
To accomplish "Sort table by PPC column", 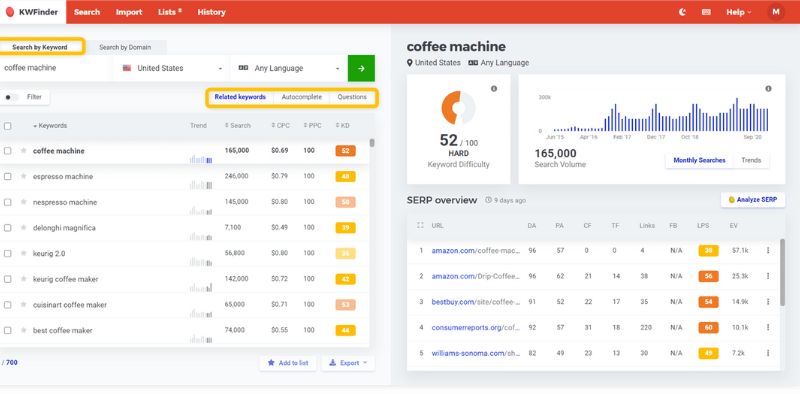I will 312,126.
